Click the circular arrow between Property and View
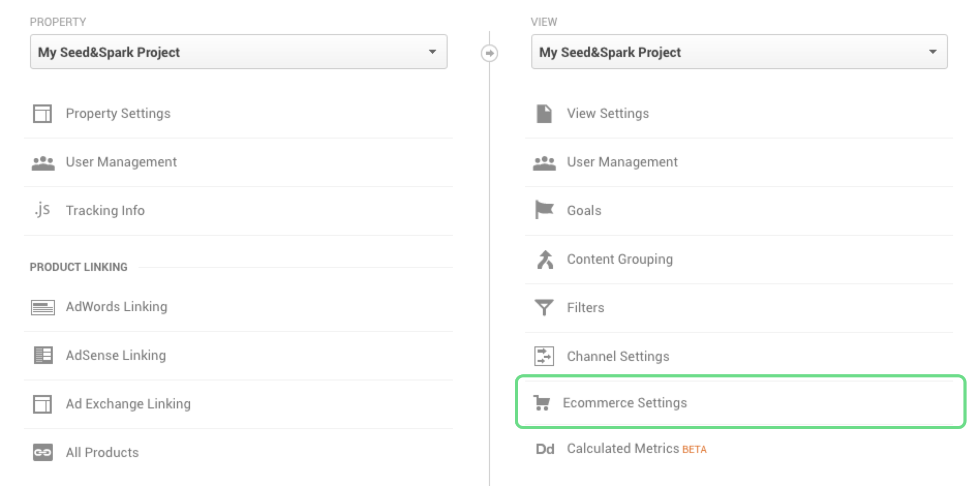This screenshot has width=980, height=486. click(489, 53)
